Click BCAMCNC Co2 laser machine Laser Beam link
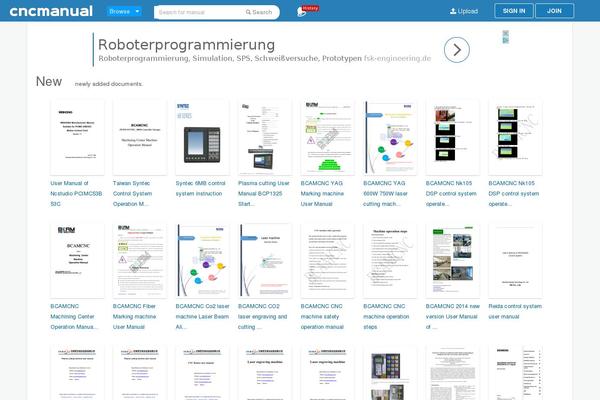The image size is (600, 400). tap(202, 317)
